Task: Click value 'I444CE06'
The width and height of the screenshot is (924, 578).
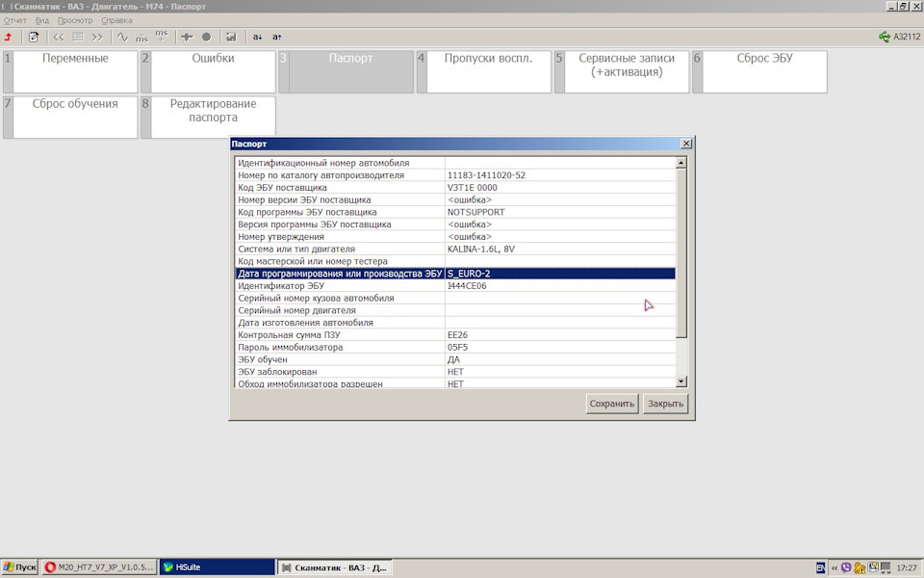Action: click(467, 286)
